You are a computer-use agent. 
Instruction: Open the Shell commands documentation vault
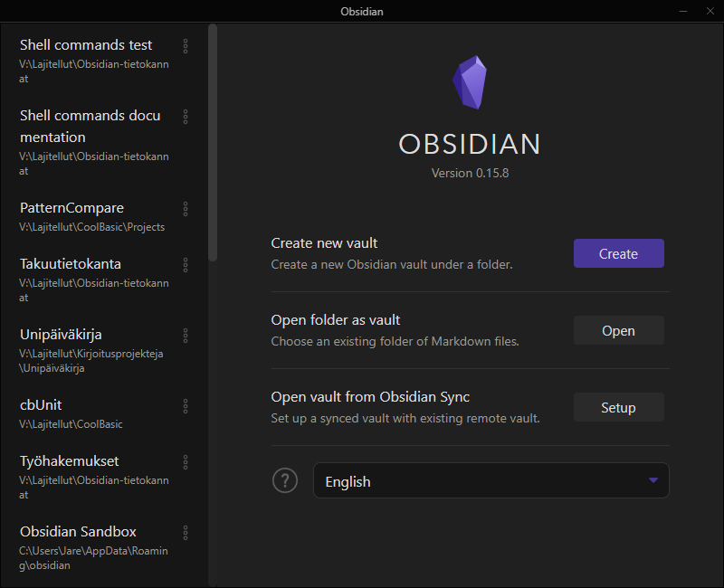[95, 142]
